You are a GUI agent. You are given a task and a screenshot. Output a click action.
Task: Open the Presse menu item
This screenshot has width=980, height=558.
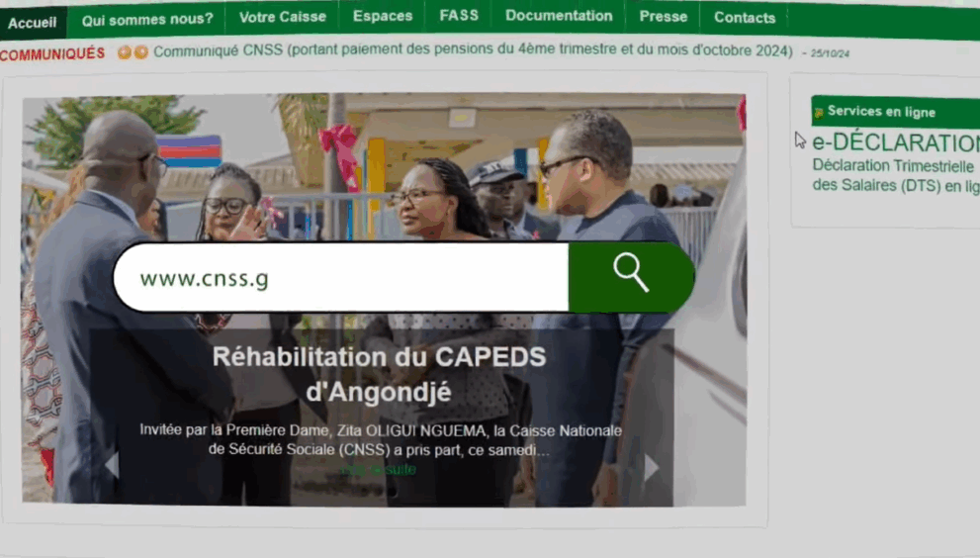(x=664, y=17)
